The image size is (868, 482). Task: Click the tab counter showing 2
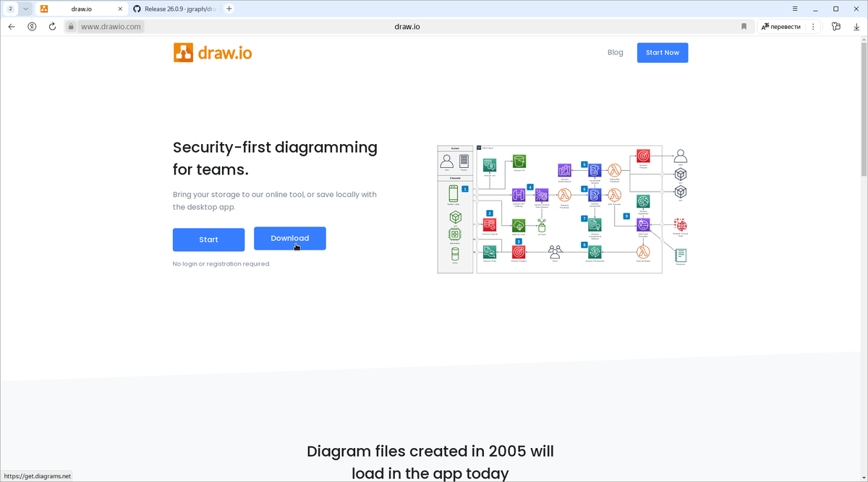click(10, 9)
